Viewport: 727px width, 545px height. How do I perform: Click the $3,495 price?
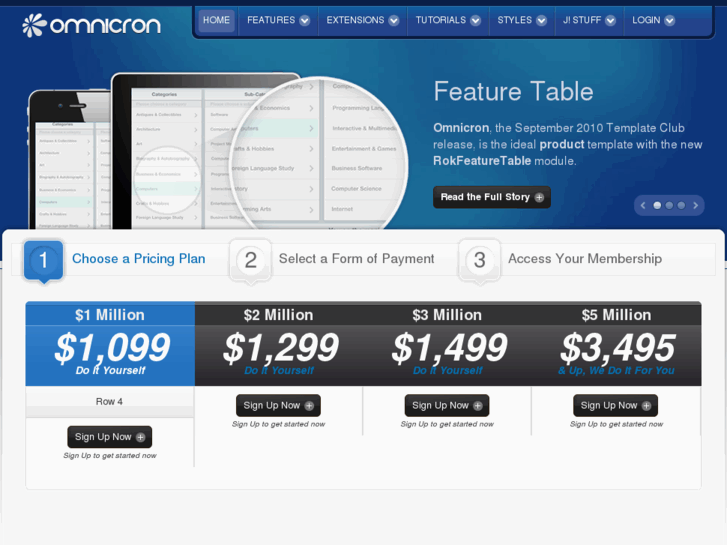click(618, 347)
